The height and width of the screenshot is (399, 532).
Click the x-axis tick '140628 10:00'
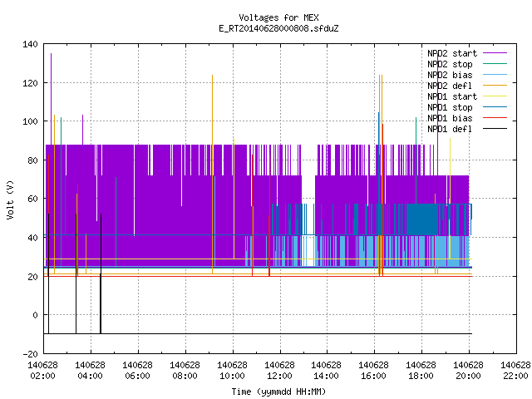pos(232,371)
